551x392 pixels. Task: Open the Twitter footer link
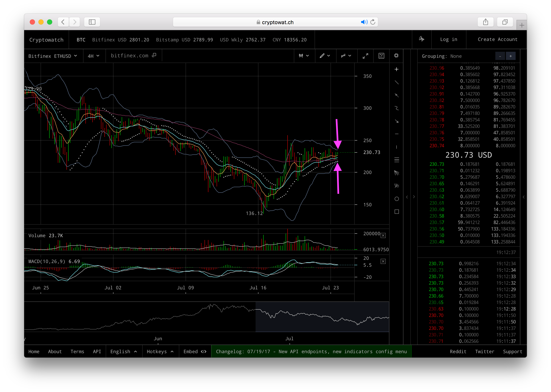point(485,352)
